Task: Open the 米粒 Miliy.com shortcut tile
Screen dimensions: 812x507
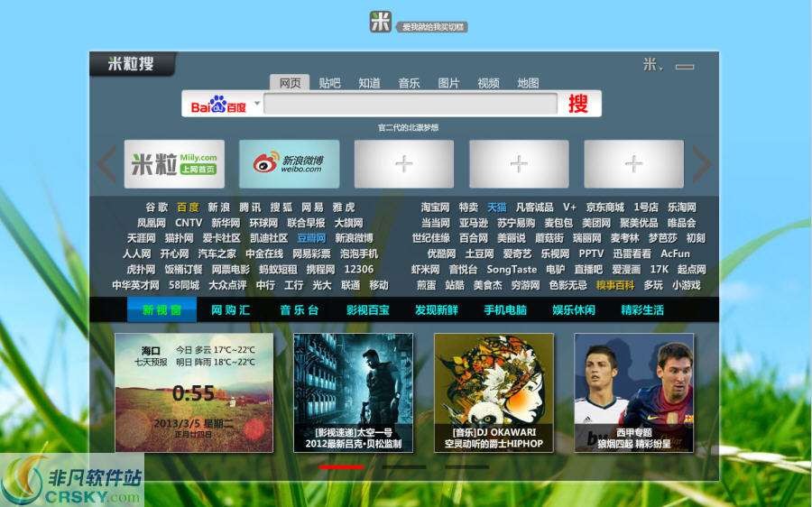Action: pos(174,163)
